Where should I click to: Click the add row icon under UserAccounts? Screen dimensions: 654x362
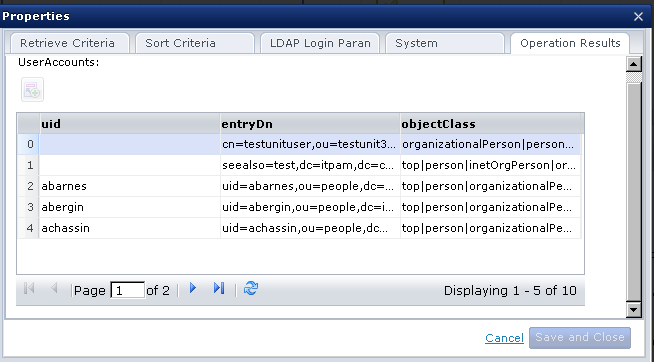pos(33,90)
